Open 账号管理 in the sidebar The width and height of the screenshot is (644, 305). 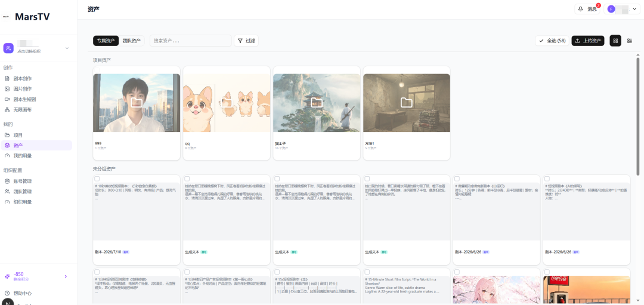coord(22,181)
